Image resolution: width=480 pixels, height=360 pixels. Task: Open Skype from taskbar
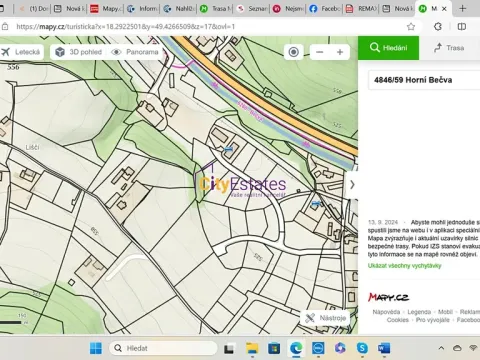tap(362, 348)
